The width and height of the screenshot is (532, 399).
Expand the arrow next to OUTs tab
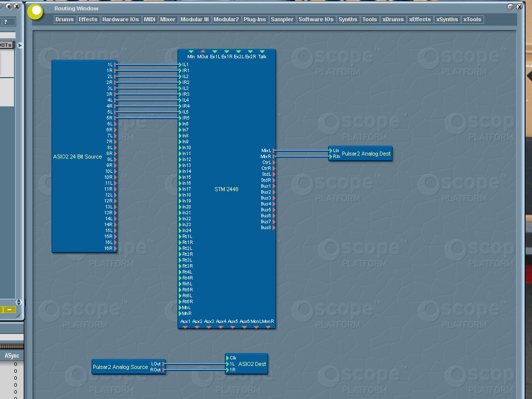point(20,45)
